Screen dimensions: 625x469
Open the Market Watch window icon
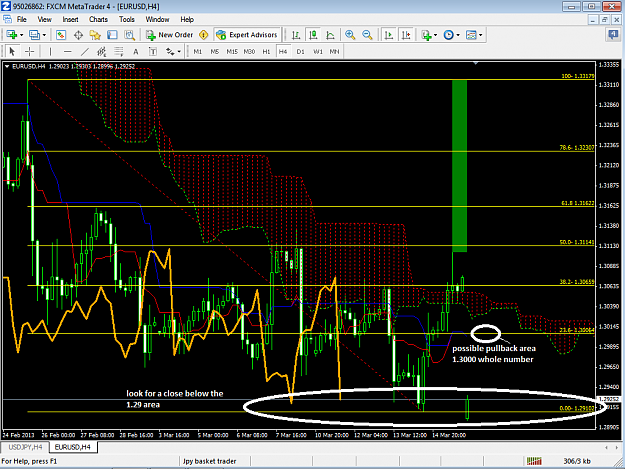[61, 35]
